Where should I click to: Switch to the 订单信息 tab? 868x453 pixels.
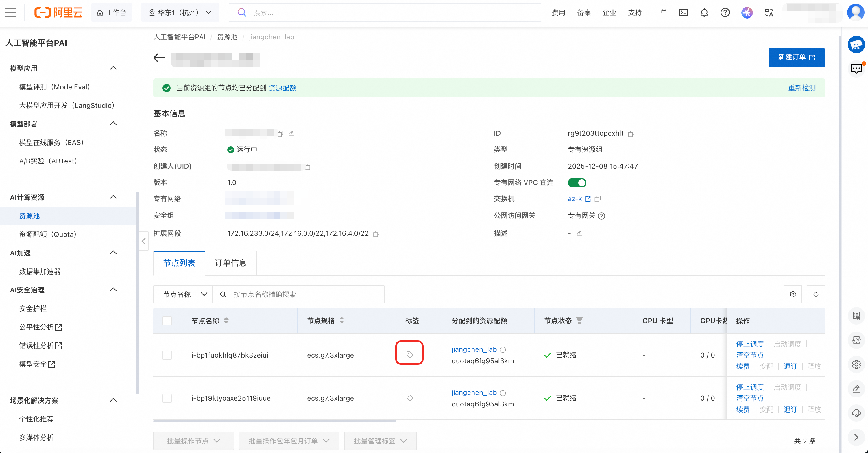(230, 263)
